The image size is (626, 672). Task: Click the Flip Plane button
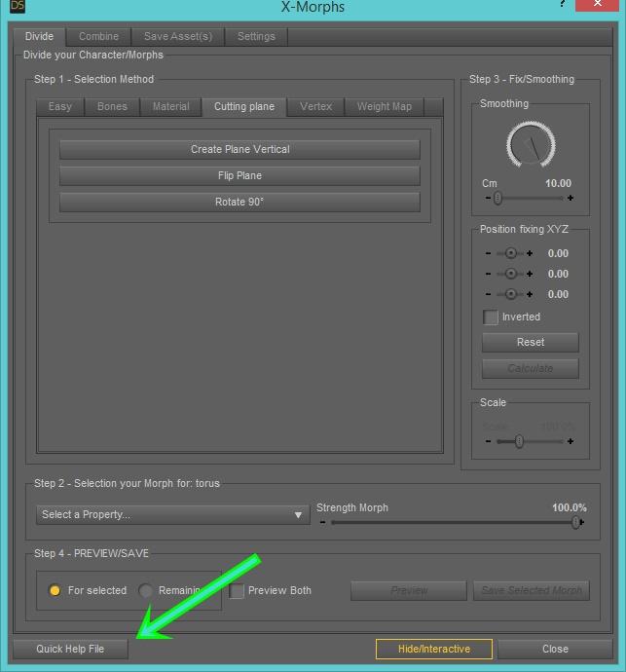[239, 175]
